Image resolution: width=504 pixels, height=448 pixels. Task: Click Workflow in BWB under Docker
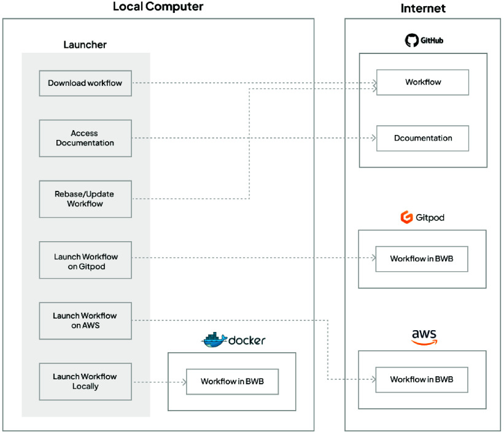(232, 382)
